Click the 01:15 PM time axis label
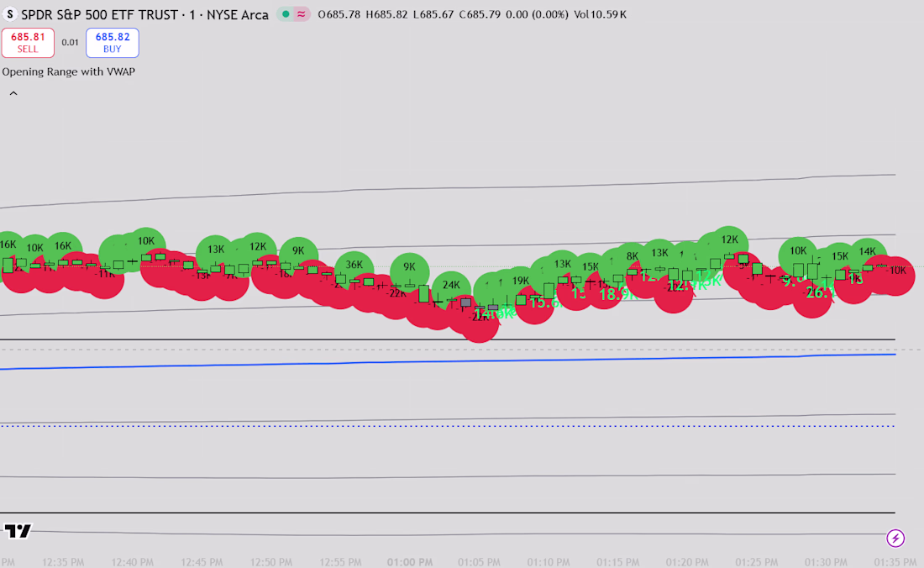Viewport: 924px width, 568px height. click(x=617, y=562)
